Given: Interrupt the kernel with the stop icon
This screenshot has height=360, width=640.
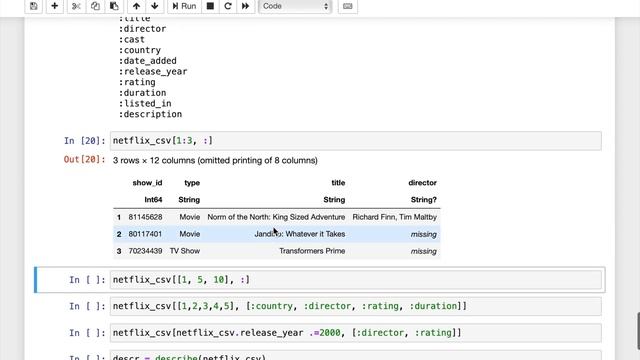Looking at the screenshot, I should [x=210, y=6].
